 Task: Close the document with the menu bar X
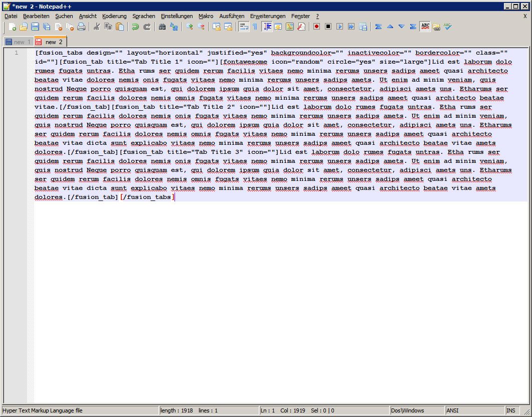click(525, 16)
